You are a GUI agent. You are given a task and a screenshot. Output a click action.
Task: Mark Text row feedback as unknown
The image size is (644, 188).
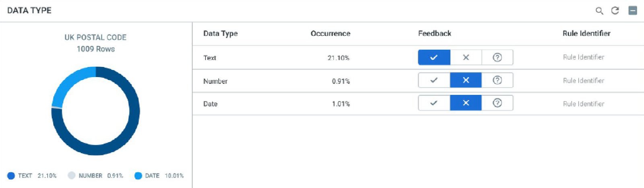pos(497,57)
